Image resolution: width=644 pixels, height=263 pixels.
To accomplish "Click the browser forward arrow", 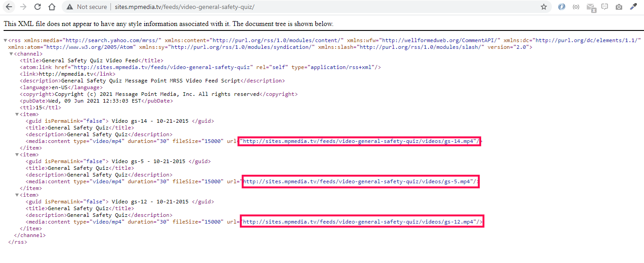I will [23, 7].
